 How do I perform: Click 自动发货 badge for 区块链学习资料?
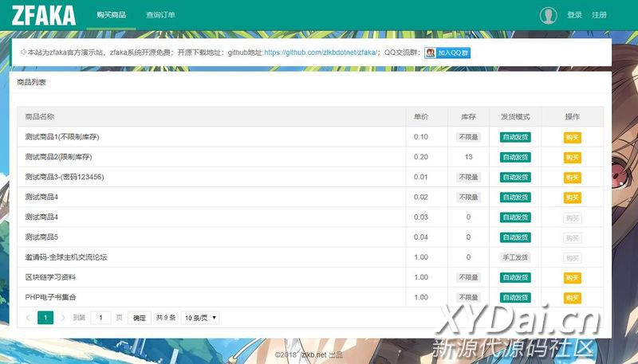(515, 277)
